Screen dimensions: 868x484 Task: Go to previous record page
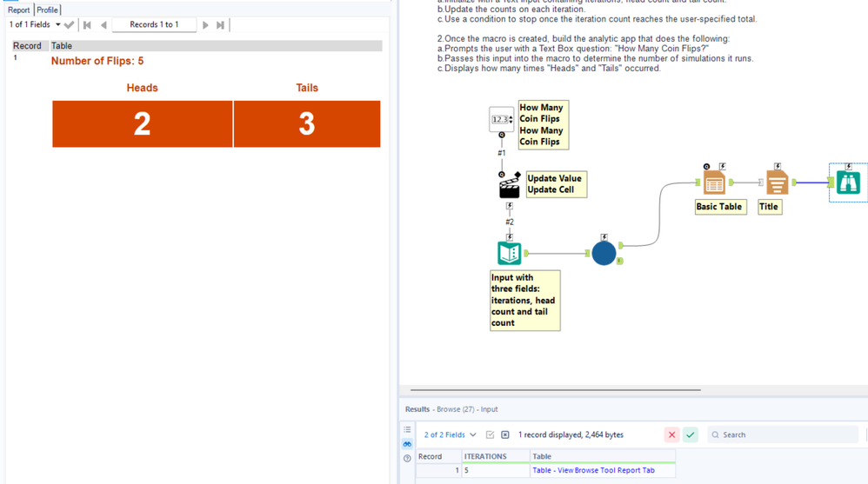[x=103, y=25]
